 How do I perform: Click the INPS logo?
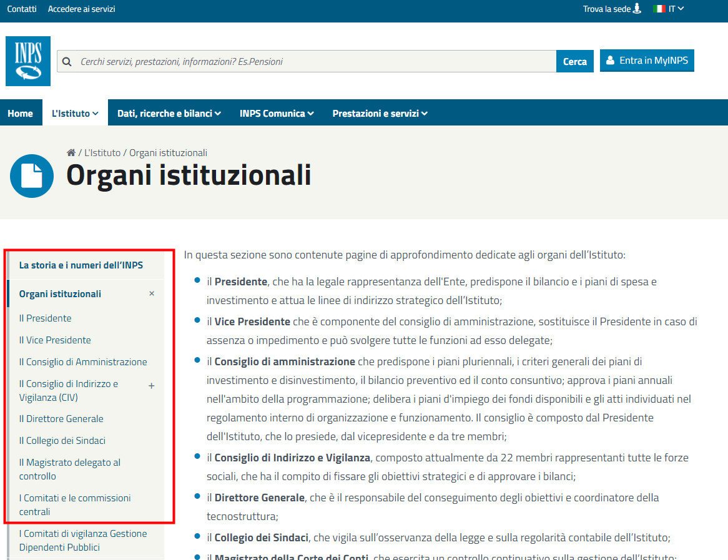click(x=28, y=61)
